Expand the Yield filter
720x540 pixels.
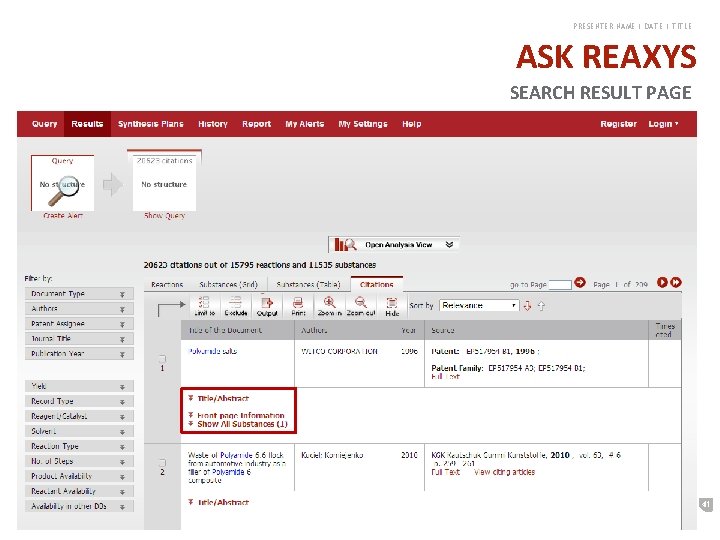(79, 386)
